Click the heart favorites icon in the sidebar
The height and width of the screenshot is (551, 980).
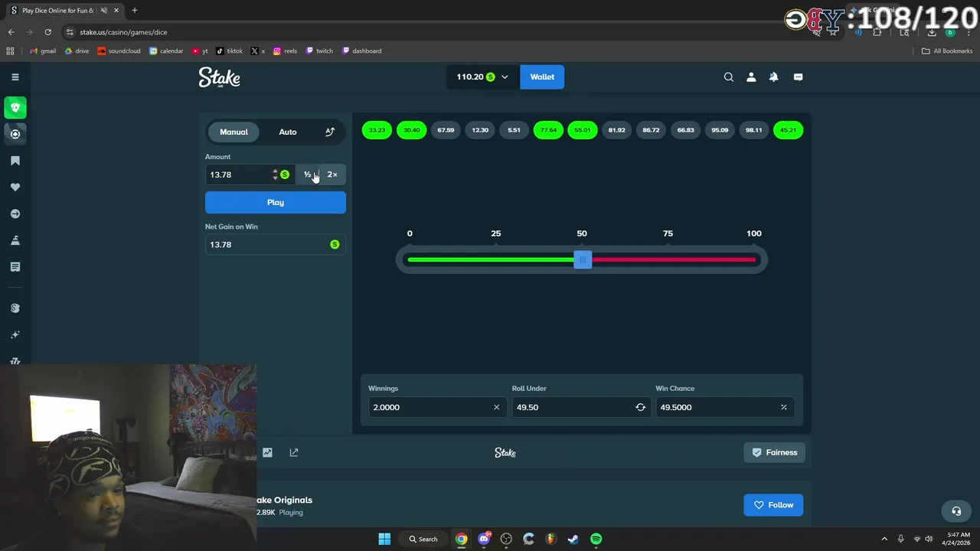(15, 187)
